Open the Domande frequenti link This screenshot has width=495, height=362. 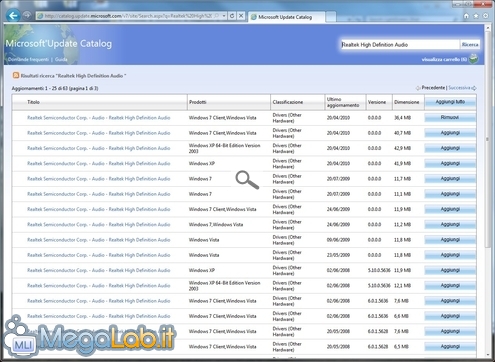point(28,59)
